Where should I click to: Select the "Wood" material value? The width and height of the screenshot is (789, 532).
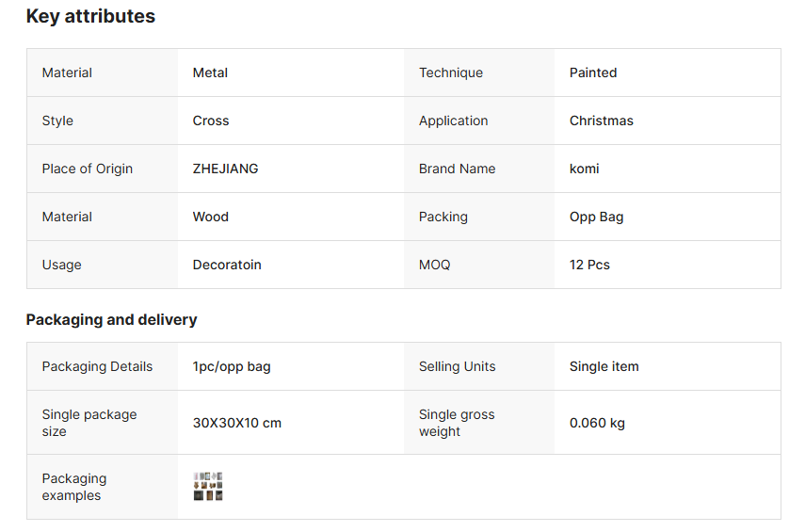click(211, 217)
